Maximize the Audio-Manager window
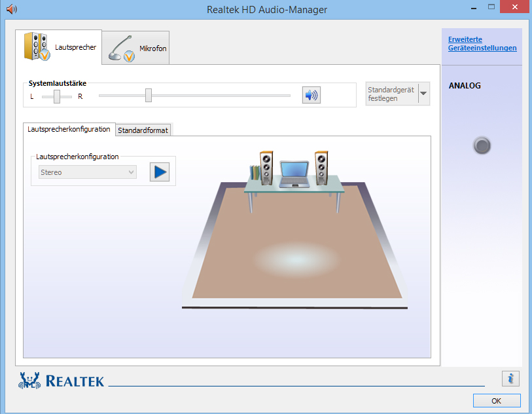This screenshot has height=414, width=532. pos(491,7)
